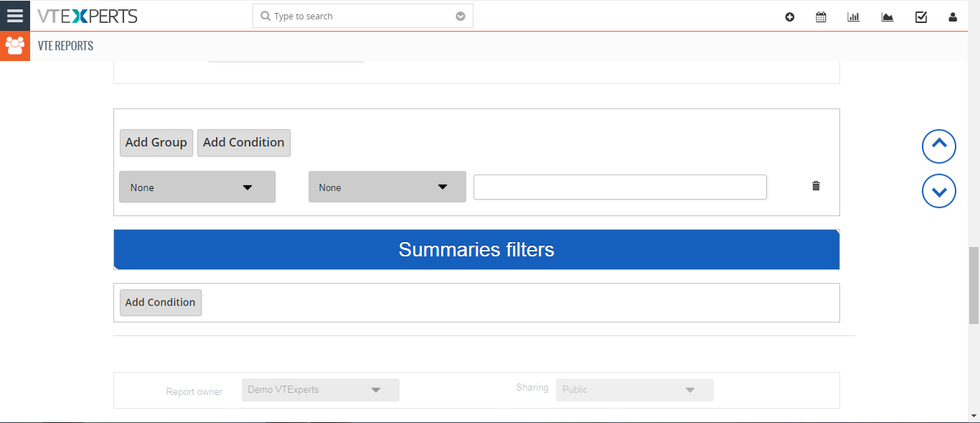The width and height of the screenshot is (980, 423).
Task: Open the Report owner dropdown
Action: [321, 390]
